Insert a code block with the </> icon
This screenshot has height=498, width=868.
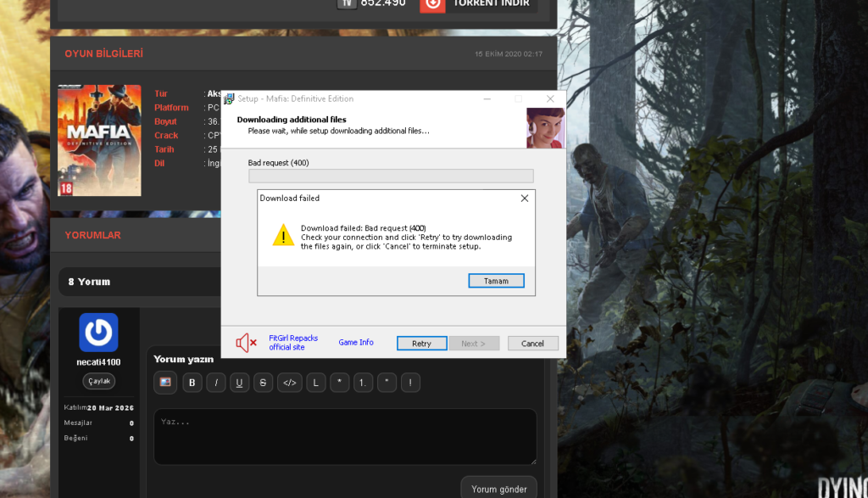click(x=290, y=383)
